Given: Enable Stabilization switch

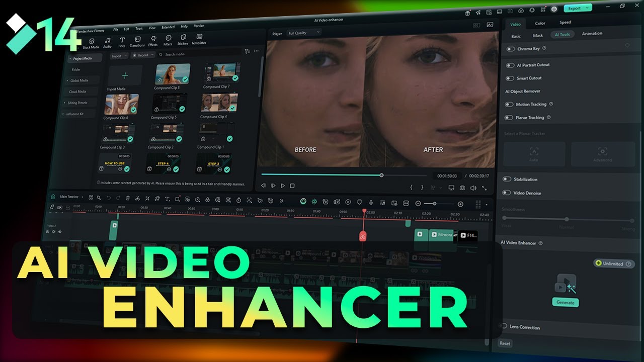Looking at the screenshot, I should click(507, 179).
